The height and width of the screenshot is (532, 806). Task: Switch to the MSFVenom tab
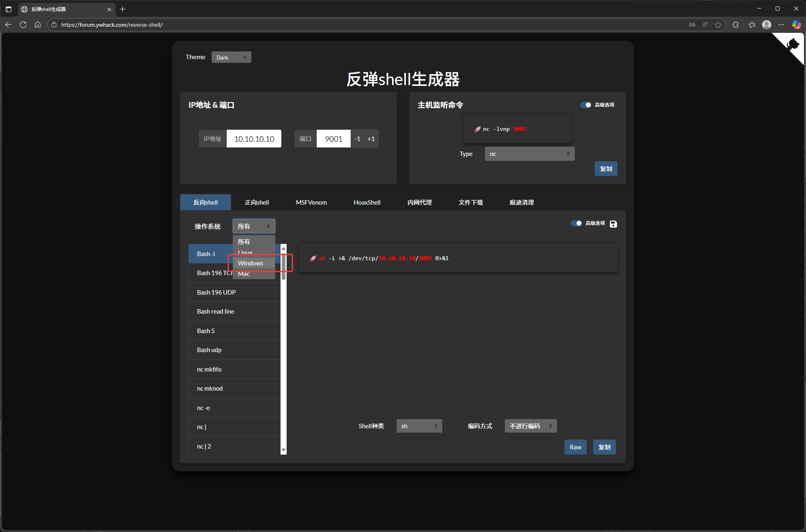[x=311, y=203]
